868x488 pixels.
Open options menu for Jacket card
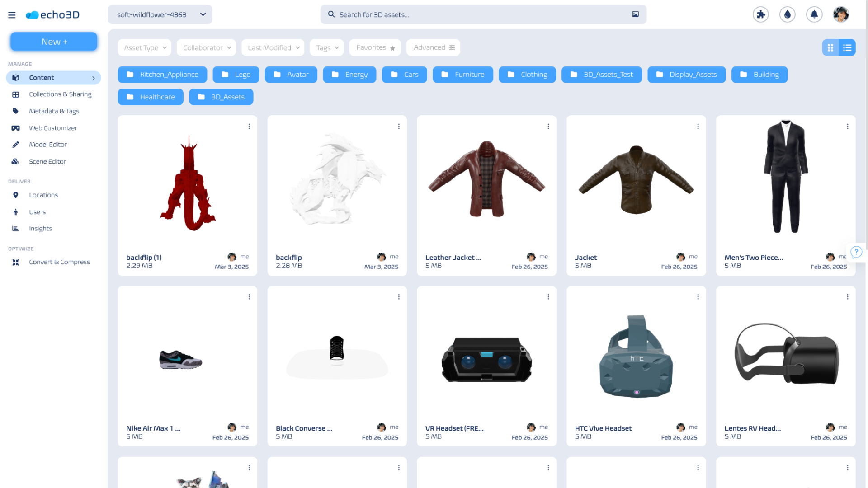698,127
